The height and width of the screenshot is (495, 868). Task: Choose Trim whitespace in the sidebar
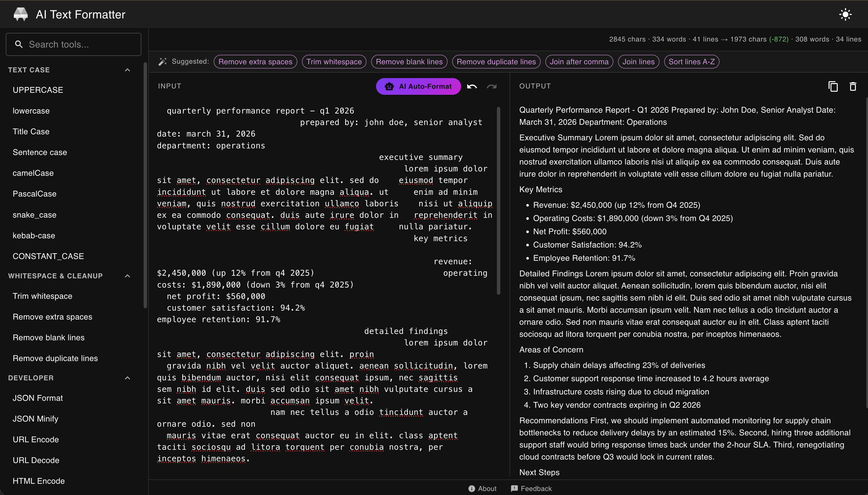tap(42, 296)
